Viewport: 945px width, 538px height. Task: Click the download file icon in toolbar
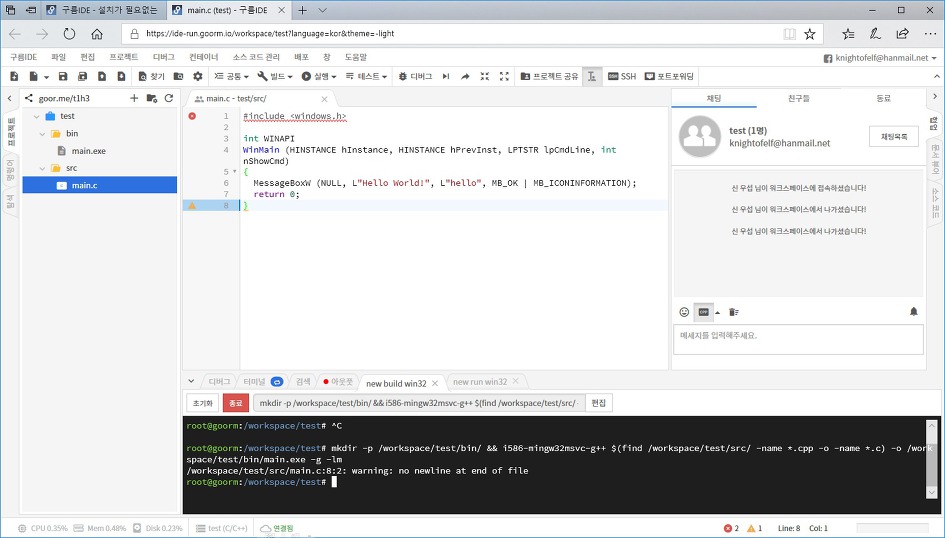pos(121,77)
